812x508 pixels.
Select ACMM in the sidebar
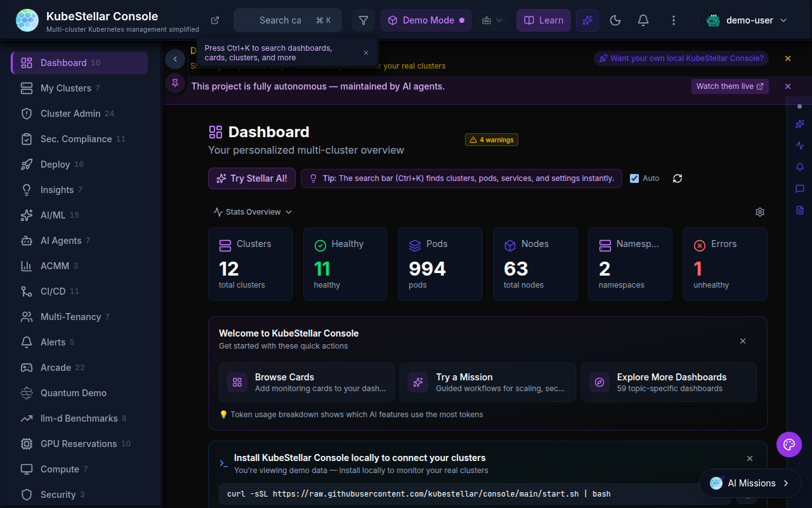point(79,266)
